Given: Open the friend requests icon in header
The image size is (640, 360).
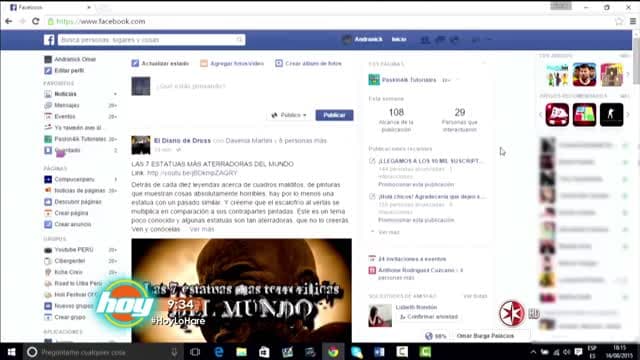Looking at the screenshot, I should point(425,40).
